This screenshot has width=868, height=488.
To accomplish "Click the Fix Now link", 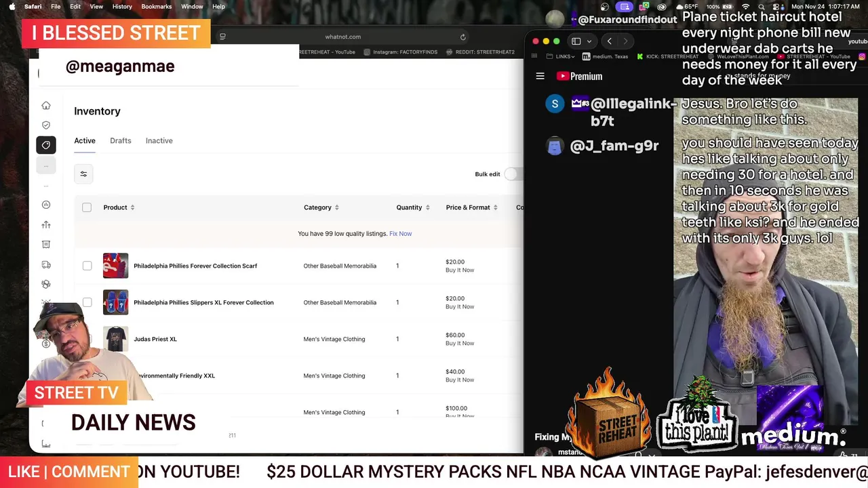I will point(401,234).
